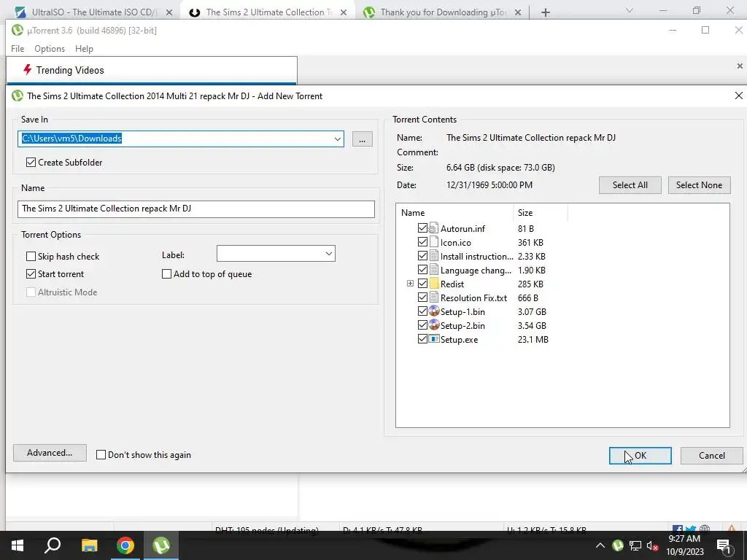Open the Label dropdown
747x560 pixels.
(x=329, y=253)
